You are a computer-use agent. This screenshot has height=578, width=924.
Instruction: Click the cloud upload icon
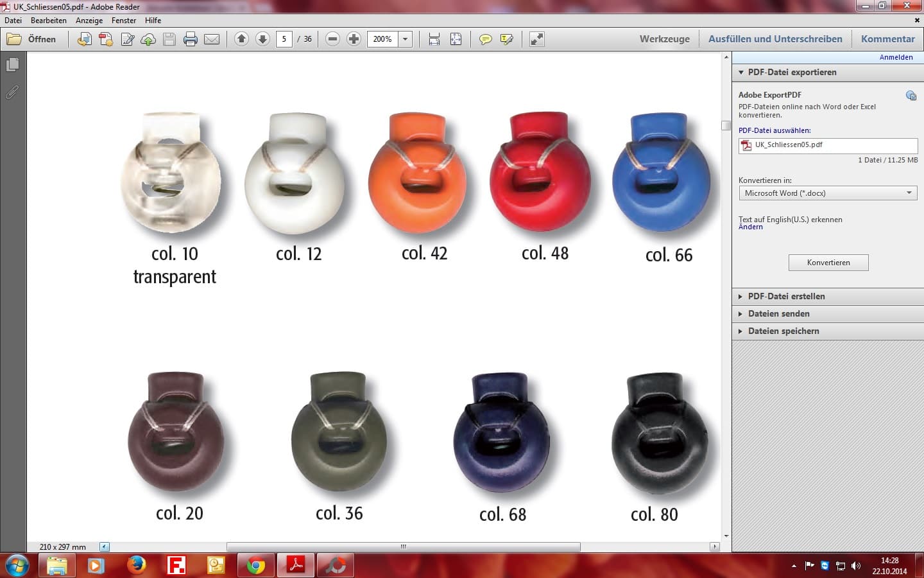point(148,39)
